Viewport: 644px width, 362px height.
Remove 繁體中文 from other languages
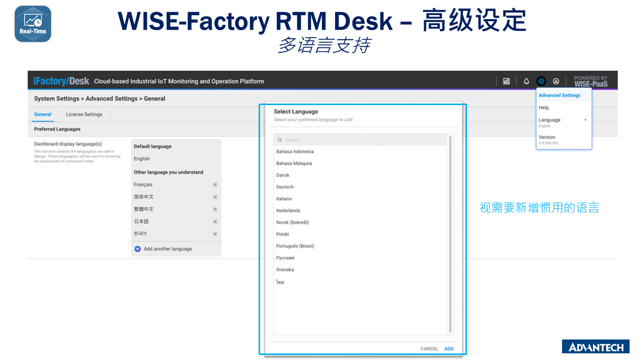click(x=215, y=209)
